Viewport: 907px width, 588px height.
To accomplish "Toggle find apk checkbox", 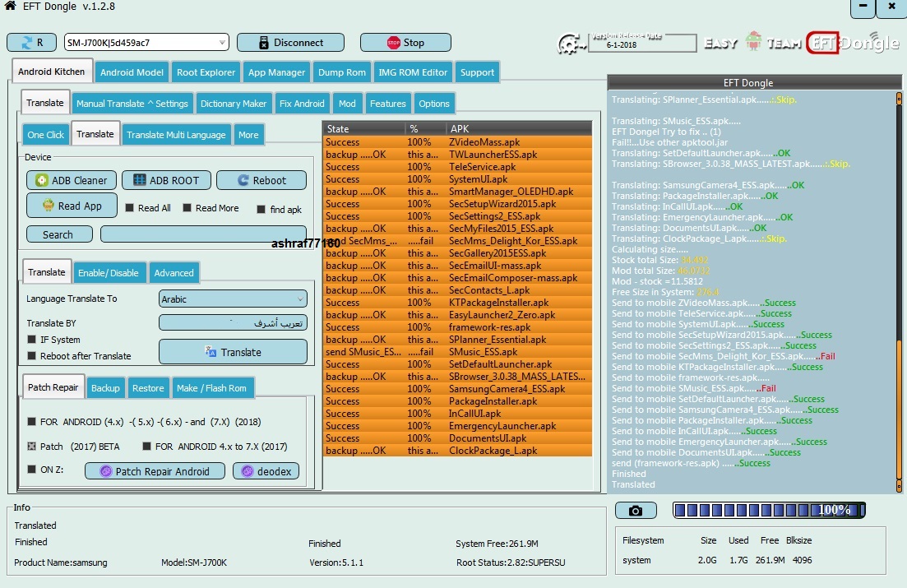I will pos(261,210).
